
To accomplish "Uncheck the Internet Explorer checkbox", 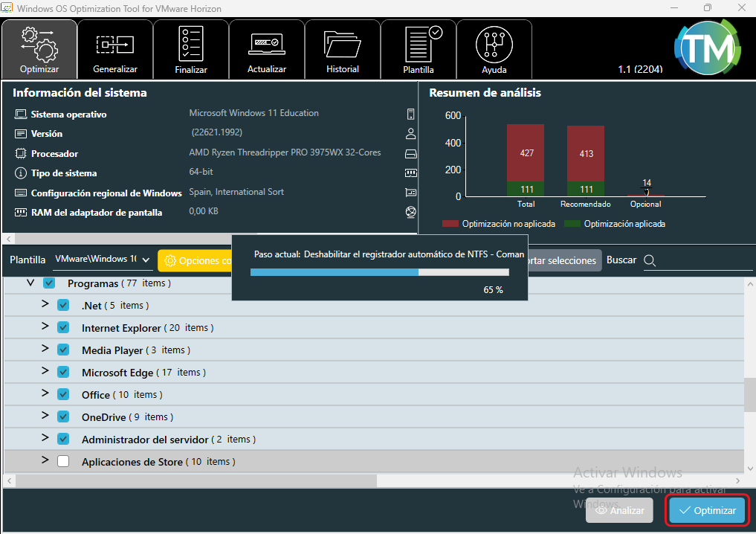I will [x=63, y=327].
